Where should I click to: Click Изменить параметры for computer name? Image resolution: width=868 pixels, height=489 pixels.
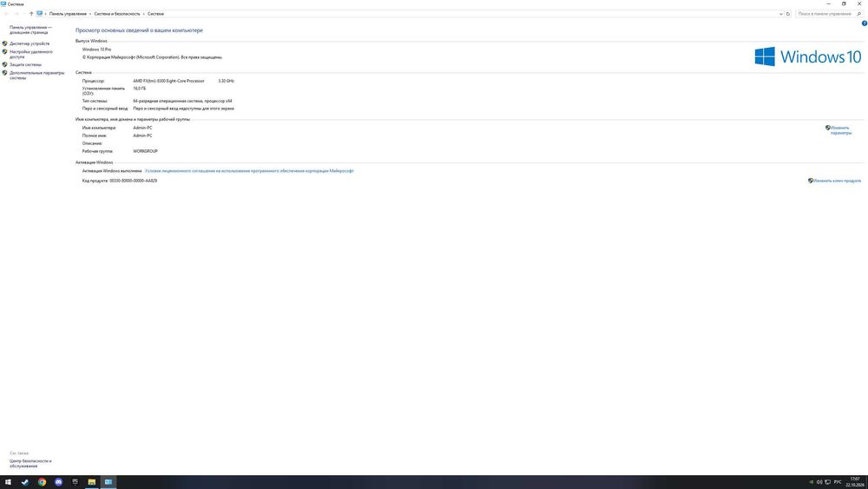click(840, 130)
